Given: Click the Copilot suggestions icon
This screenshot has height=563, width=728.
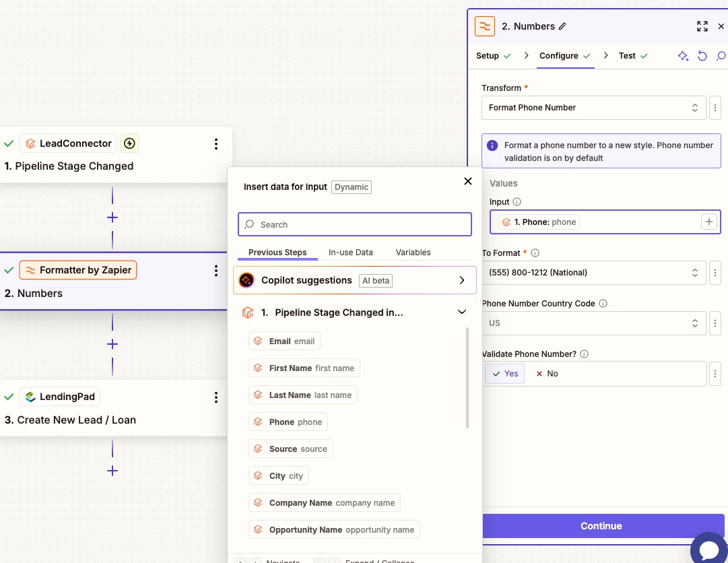Looking at the screenshot, I should point(246,280).
